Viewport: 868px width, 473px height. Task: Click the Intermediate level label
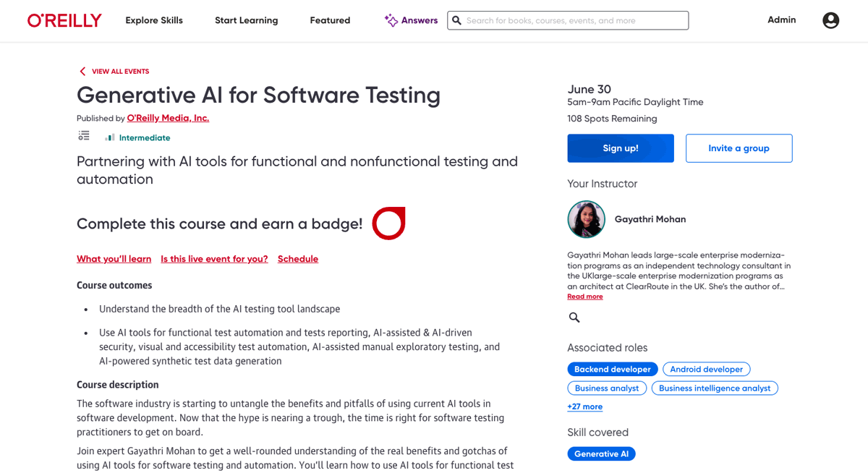coord(145,137)
